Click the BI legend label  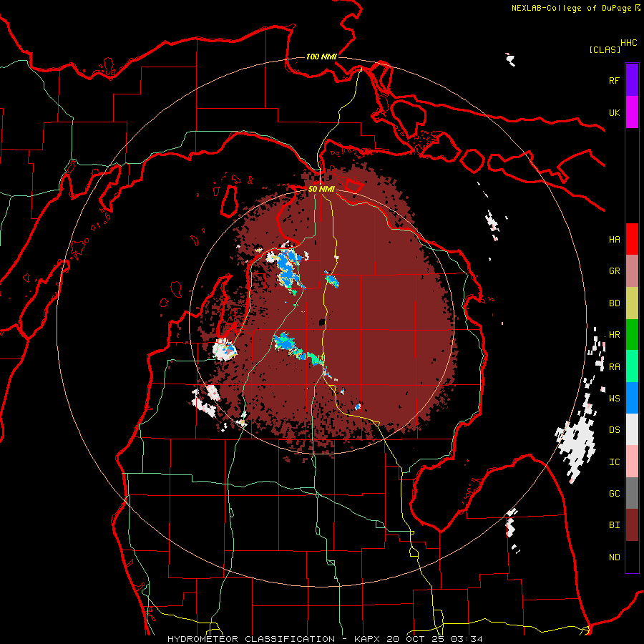click(x=614, y=525)
